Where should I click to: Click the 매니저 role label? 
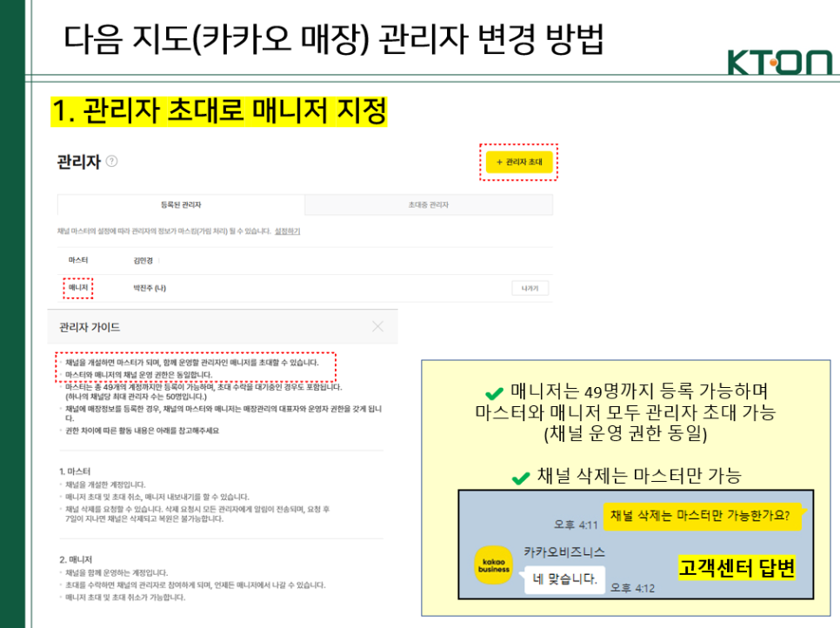[77, 288]
